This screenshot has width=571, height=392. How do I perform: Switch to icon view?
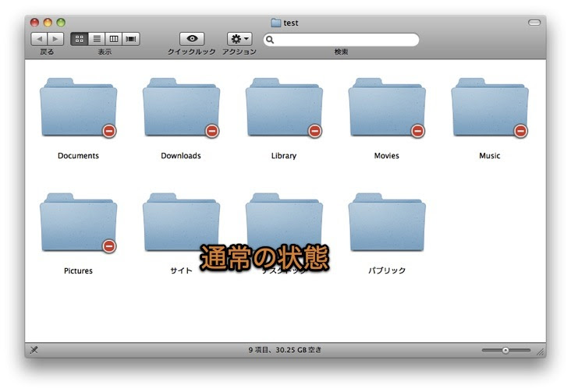pyautogui.click(x=80, y=39)
